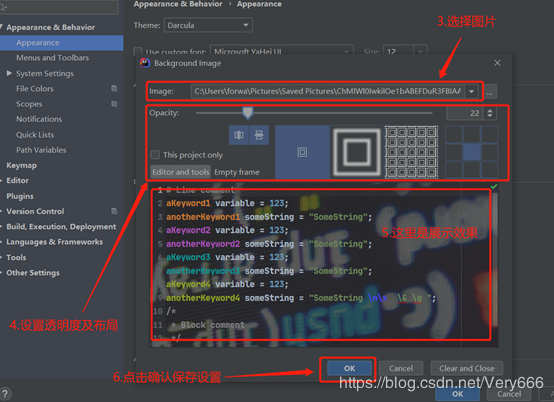
Task: Activate the Editor and tools toggle
Action: tap(181, 172)
